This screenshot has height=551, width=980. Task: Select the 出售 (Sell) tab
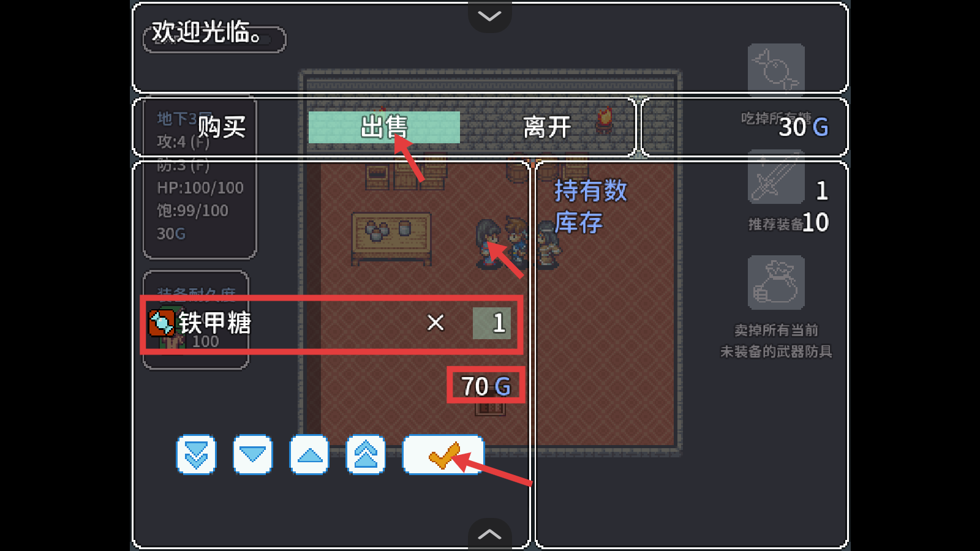coord(384,127)
